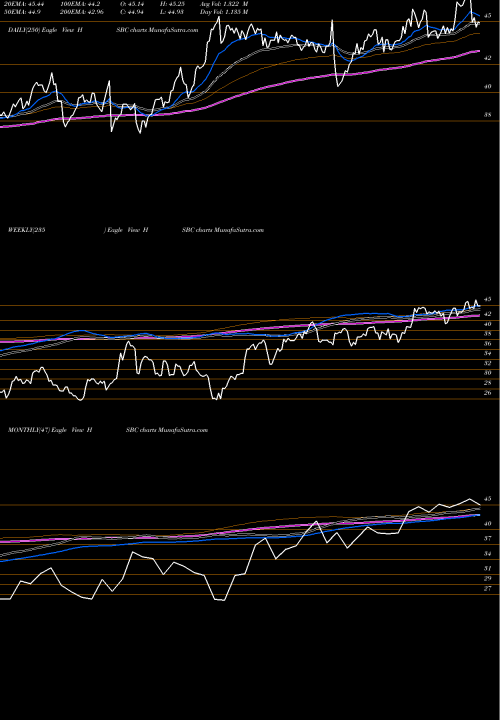The height and width of the screenshot is (720, 500).
Task: Click the 100EMA: 44.2 value
Action: (x=78, y=4)
